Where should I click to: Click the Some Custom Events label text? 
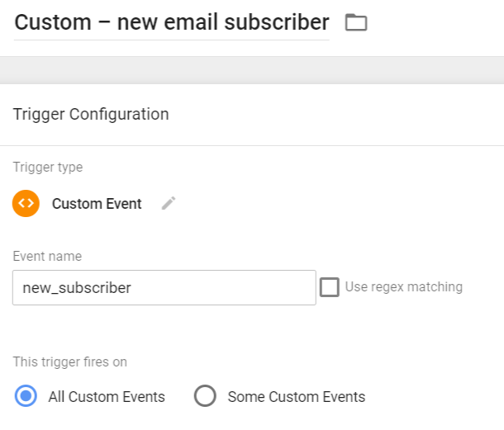coord(296,397)
